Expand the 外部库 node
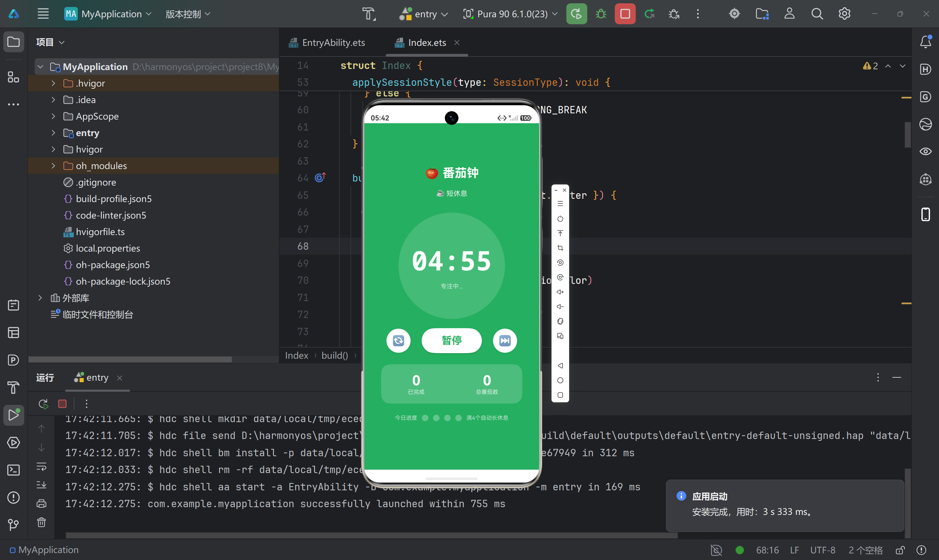Viewport: 939px width, 560px height. click(40, 298)
